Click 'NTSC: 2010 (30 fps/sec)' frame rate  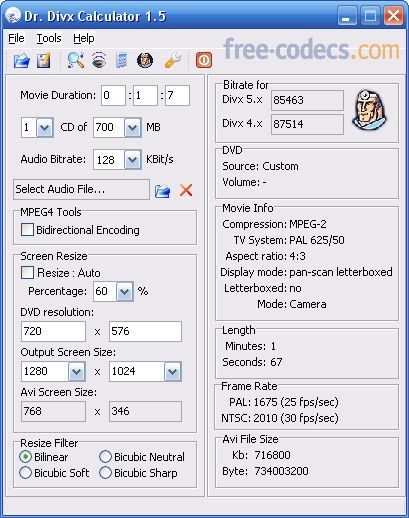tap(280, 418)
